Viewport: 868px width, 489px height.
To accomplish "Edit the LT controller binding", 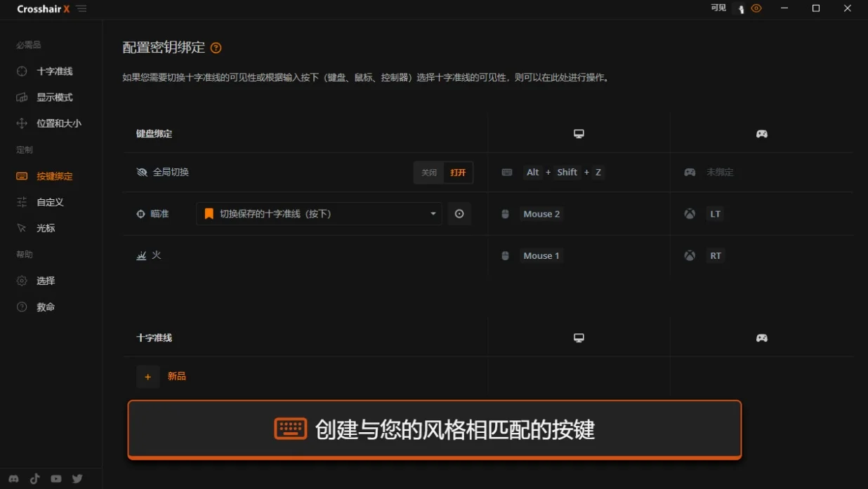I will pos(715,214).
